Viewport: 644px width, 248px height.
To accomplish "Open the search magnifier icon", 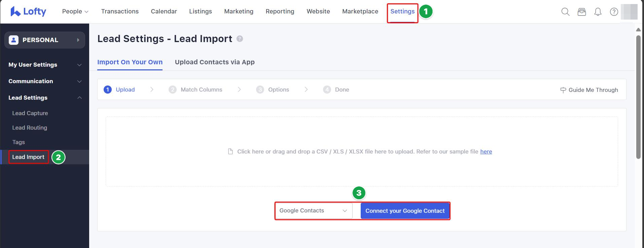I will pyautogui.click(x=565, y=12).
